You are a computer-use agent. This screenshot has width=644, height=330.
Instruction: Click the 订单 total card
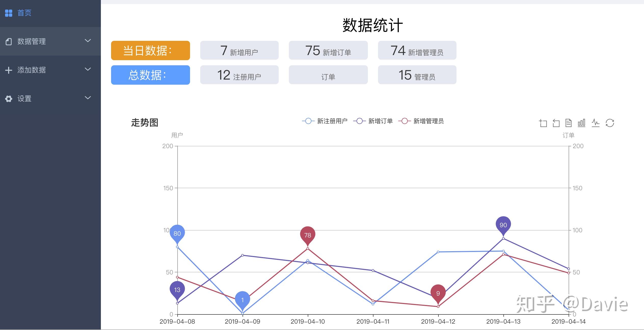(x=328, y=75)
